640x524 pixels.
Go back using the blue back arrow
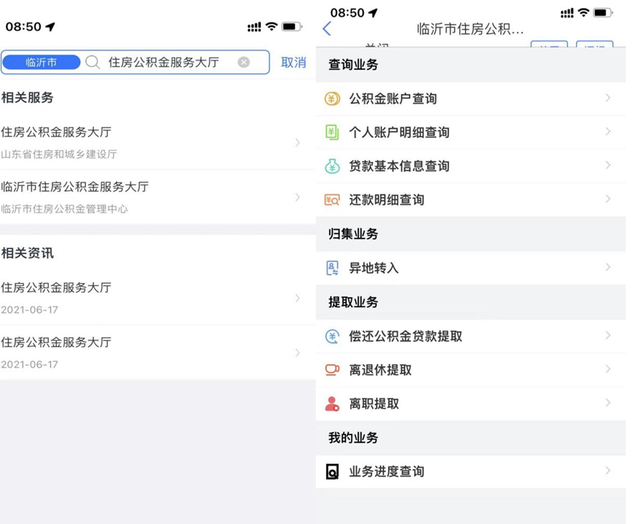(327, 29)
